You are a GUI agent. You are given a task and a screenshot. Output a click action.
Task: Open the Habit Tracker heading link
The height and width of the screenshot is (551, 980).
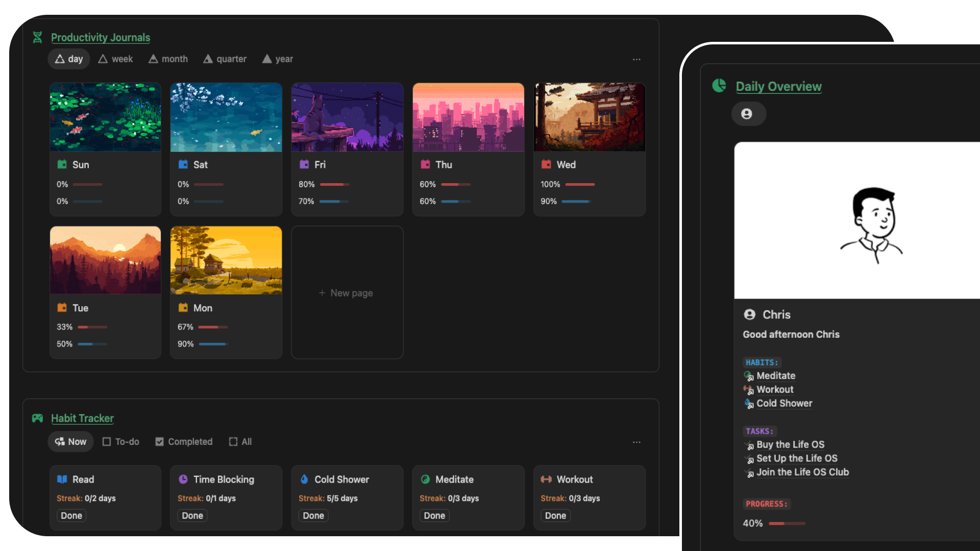(82, 418)
